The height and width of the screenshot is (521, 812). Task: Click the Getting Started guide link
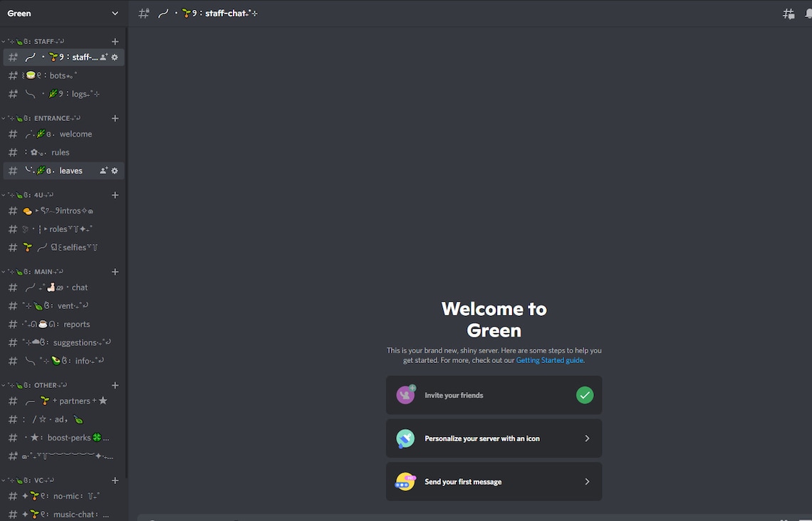coord(550,361)
